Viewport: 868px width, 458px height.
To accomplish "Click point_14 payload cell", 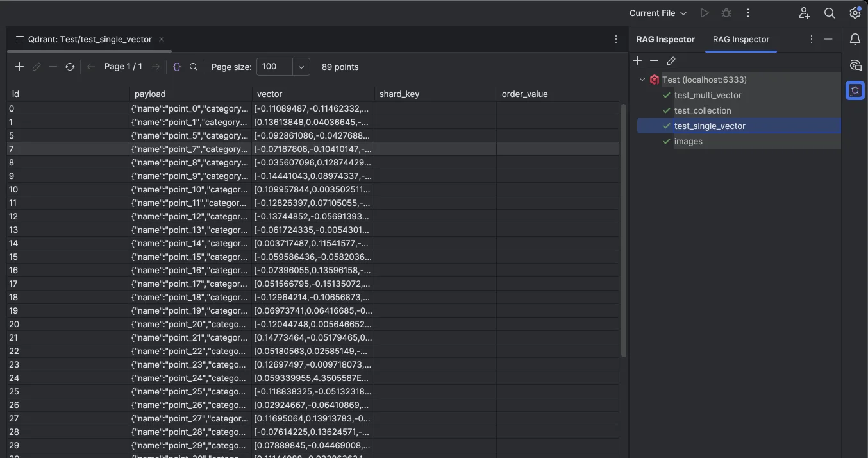I will click(190, 243).
